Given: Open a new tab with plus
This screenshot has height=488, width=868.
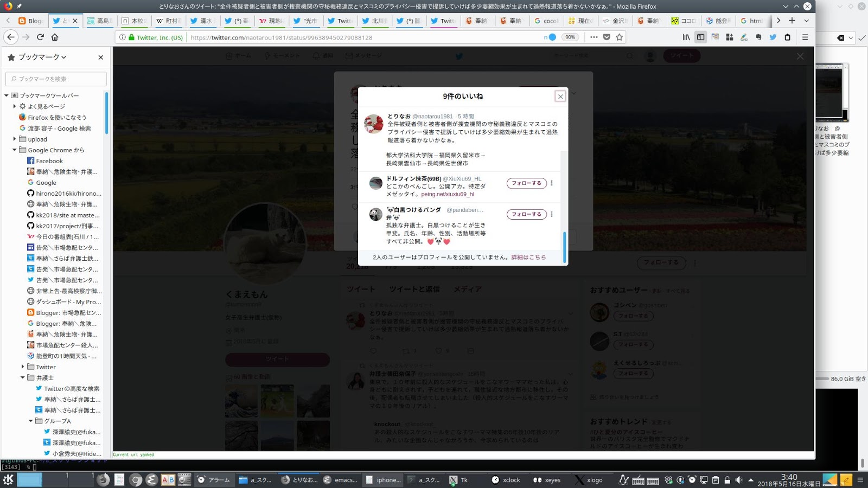Looking at the screenshot, I should tap(792, 21).
